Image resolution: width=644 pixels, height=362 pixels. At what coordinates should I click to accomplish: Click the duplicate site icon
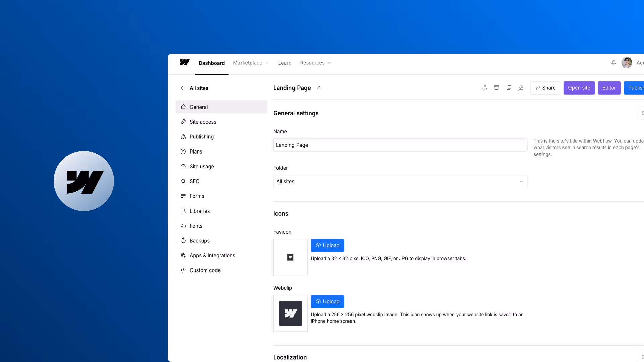click(509, 88)
